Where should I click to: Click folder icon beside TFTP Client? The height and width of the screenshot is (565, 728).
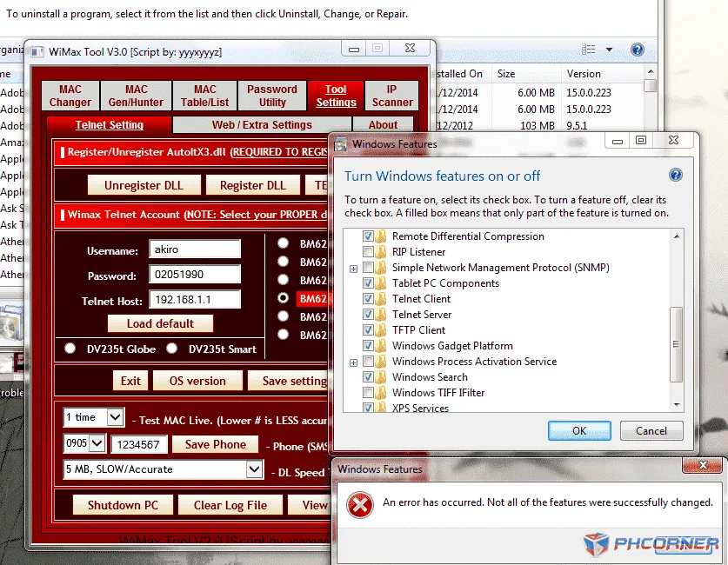(381, 329)
